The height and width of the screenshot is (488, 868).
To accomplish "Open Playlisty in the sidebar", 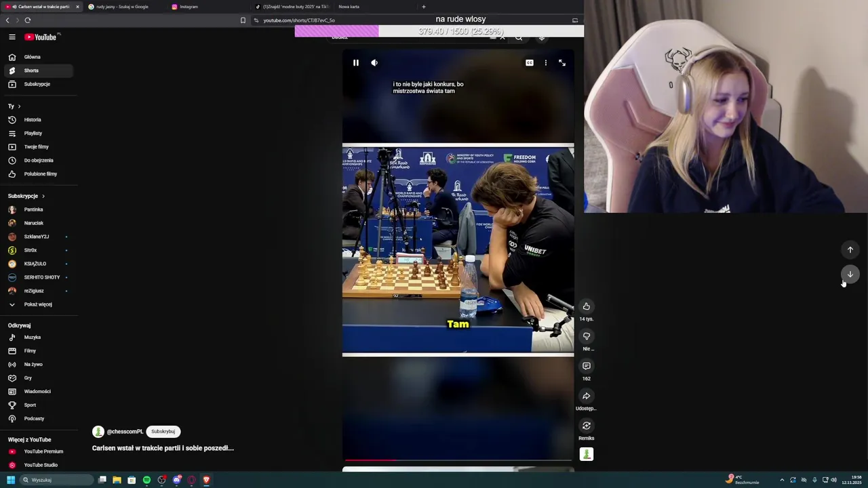I will (x=39, y=134).
